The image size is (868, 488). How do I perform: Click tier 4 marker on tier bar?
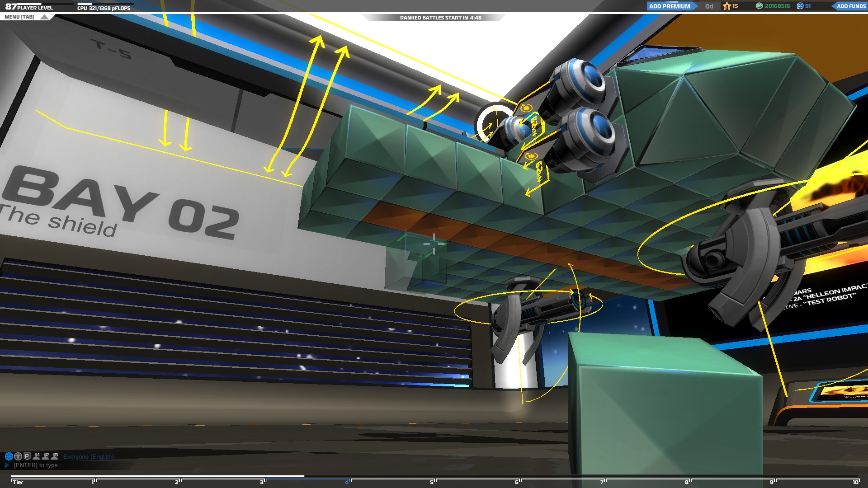tap(347, 482)
